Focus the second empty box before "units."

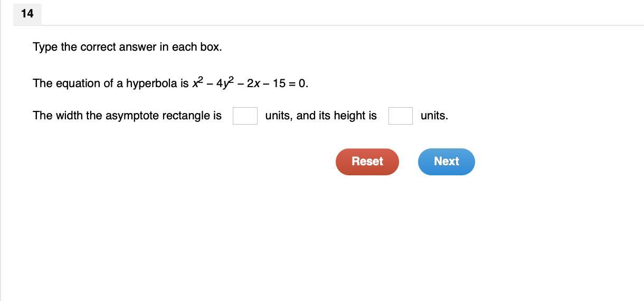coord(400,116)
